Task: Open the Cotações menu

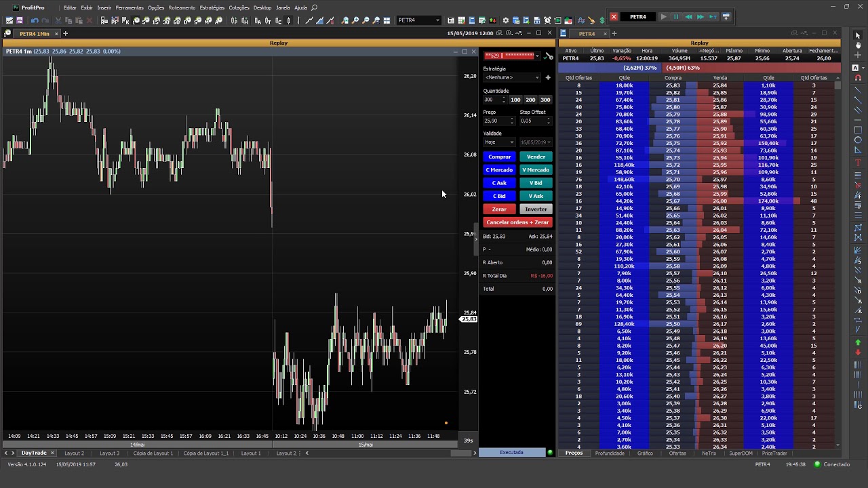Action: [x=239, y=7]
